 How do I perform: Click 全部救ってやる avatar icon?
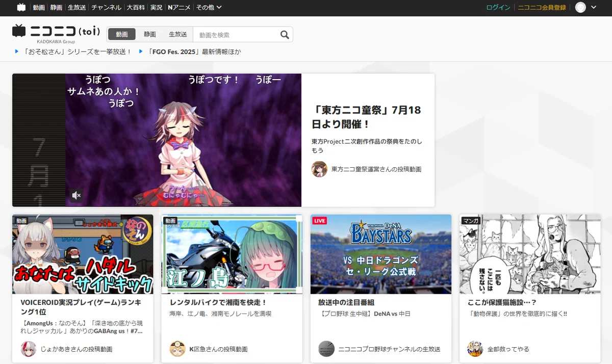click(x=475, y=349)
